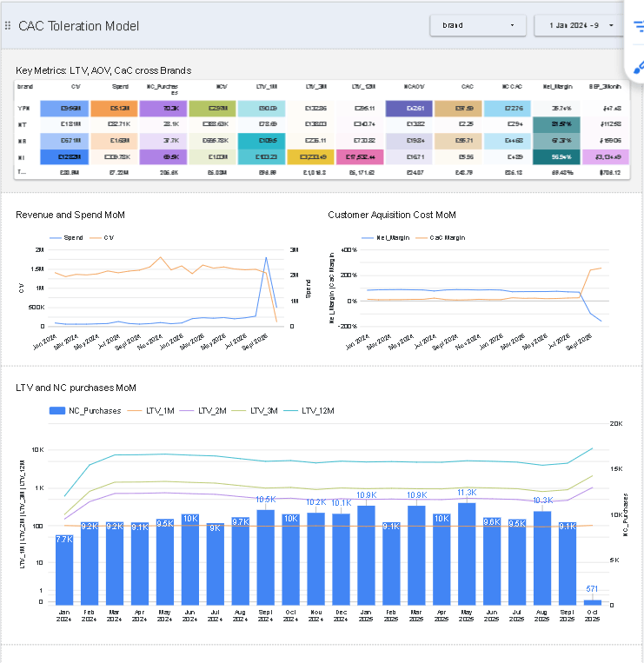The image size is (644, 663).
Task: Toggle the LTV_1M legend item in bottom chart
Action: pos(151,410)
